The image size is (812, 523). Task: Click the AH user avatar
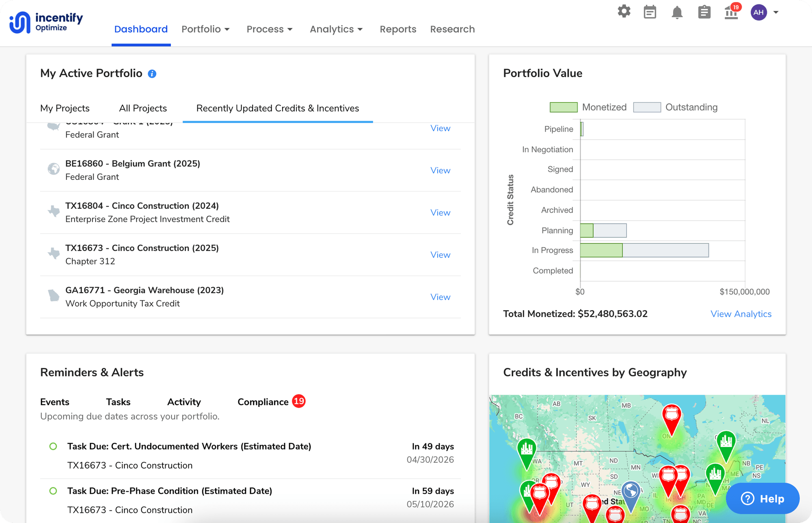point(758,13)
